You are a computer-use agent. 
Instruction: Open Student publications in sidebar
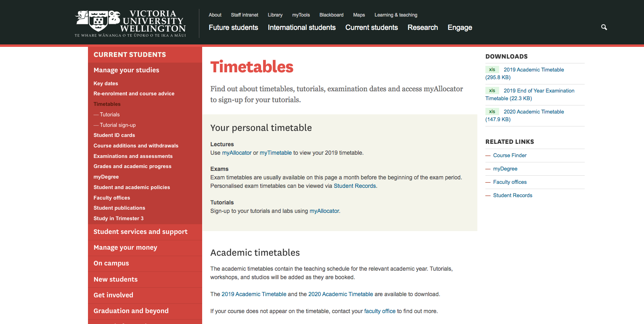point(119,208)
